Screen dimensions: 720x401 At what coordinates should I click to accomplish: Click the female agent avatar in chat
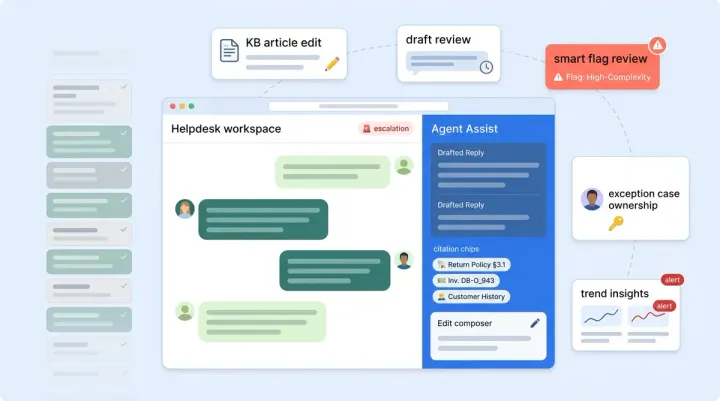pyautogui.click(x=185, y=209)
